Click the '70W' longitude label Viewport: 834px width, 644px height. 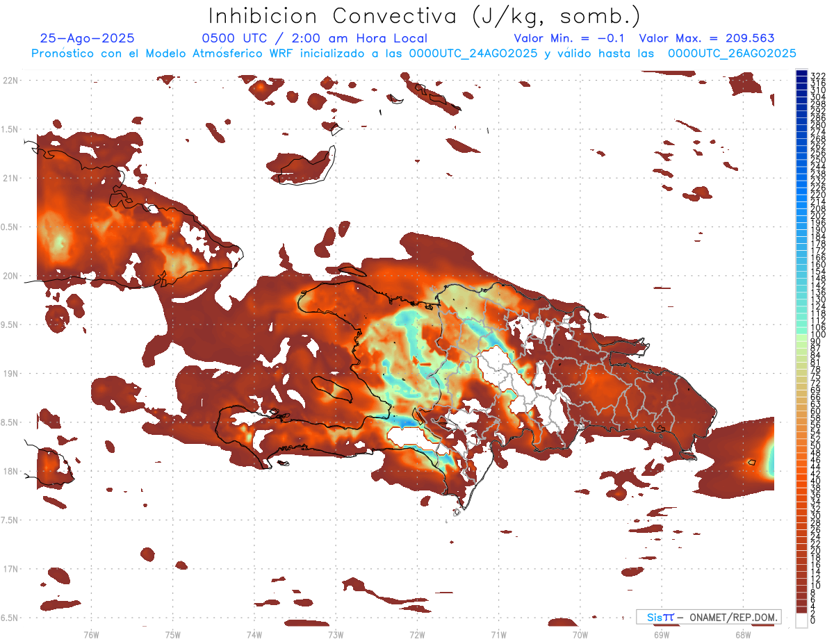(x=580, y=634)
